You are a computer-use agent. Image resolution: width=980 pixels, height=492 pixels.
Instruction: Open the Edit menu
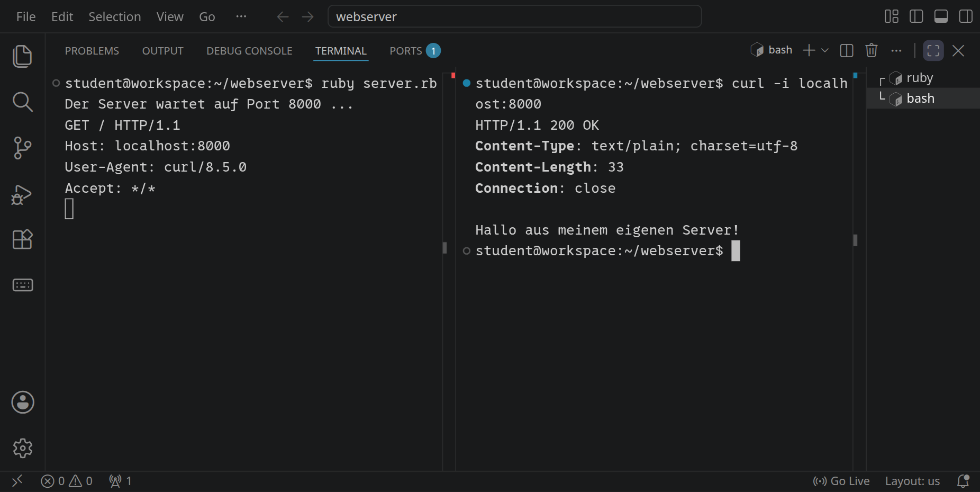click(x=62, y=17)
